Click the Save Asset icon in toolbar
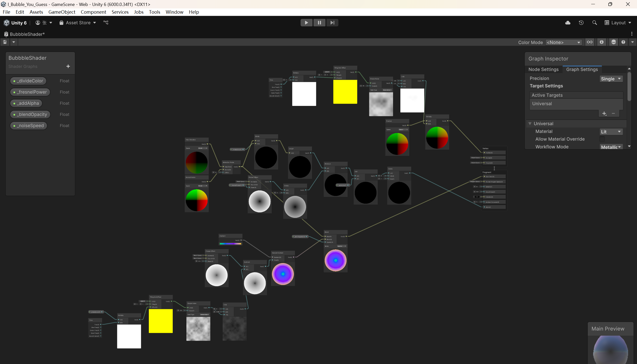Viewport: 637px width, 364px height. [x=5, y=42]
